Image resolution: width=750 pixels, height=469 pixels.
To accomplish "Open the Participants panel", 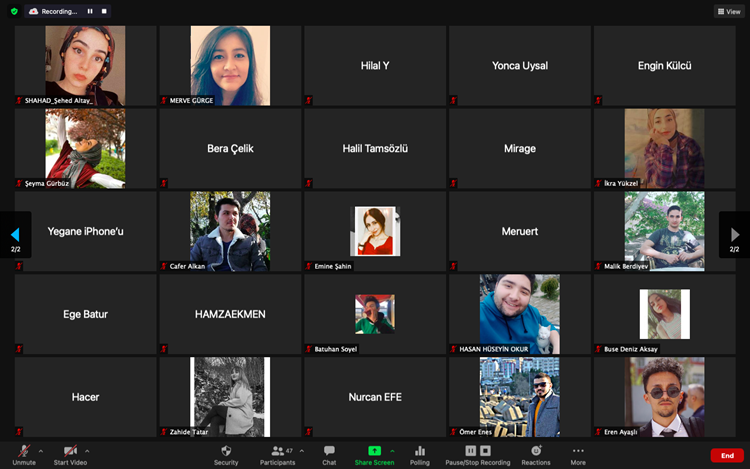I will click(x=276, y=454).
